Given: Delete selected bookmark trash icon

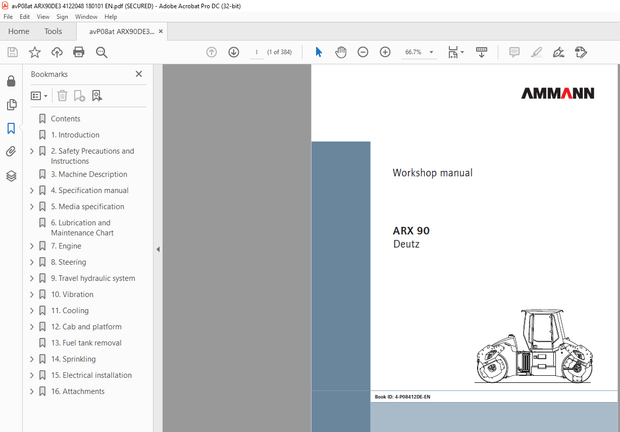Looking at the screenshot, I should [x=62, y=96].
